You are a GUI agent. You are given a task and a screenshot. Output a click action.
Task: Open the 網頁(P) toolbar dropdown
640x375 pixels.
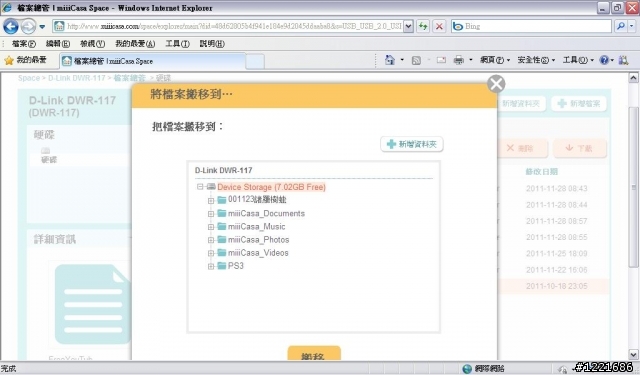[x=495, y=60]
